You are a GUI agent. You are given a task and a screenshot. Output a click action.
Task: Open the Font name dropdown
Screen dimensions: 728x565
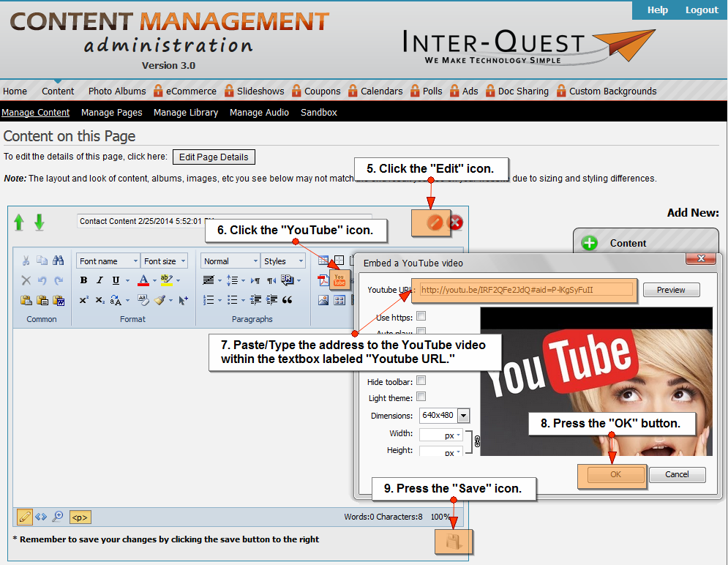tap(108, 261)
